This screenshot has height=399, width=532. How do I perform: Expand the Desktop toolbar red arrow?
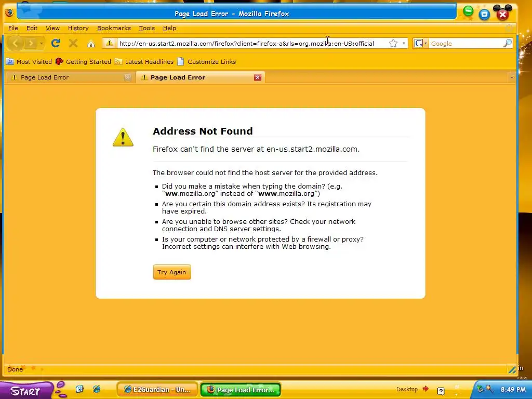pyautogui.click(x=425, y=389)
